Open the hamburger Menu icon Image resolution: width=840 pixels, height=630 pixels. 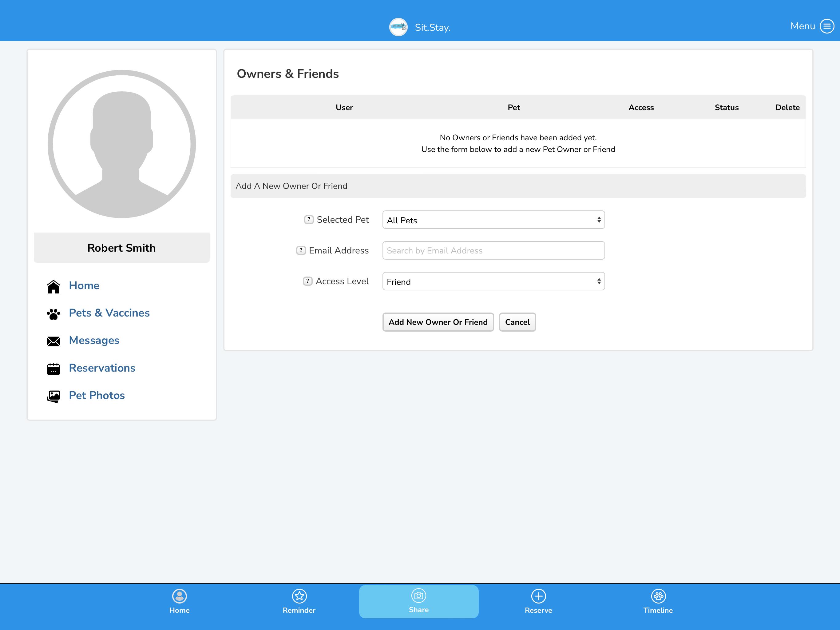[x=827, y=26]
